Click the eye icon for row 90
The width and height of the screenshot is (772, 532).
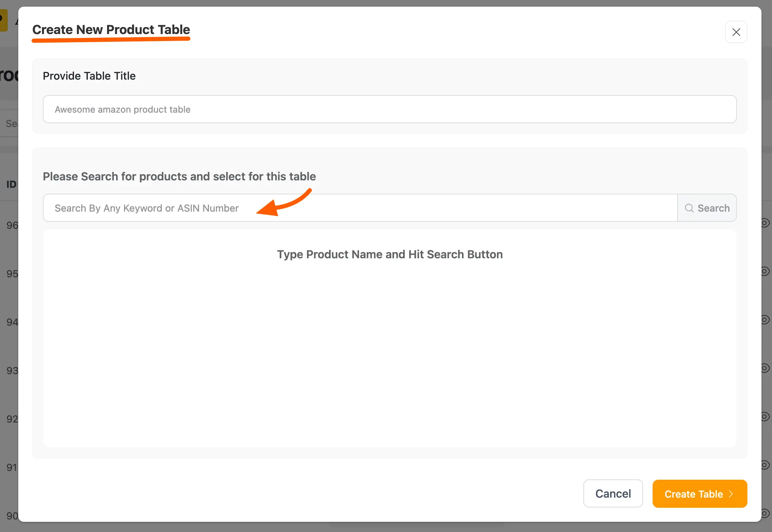[766, 513]
